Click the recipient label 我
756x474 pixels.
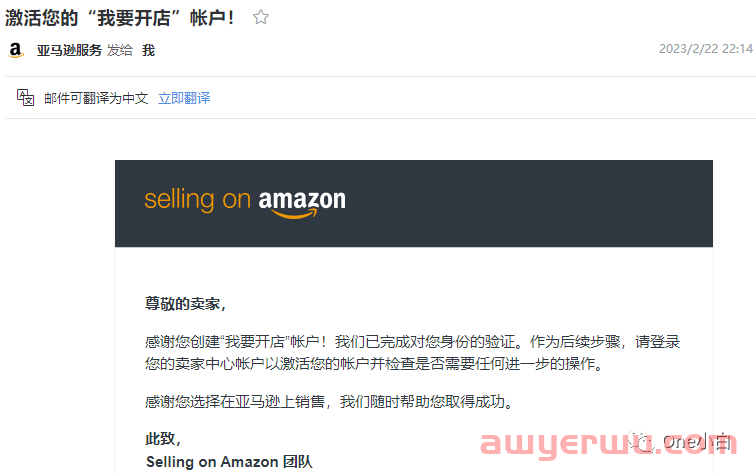[x=148, y=50]
